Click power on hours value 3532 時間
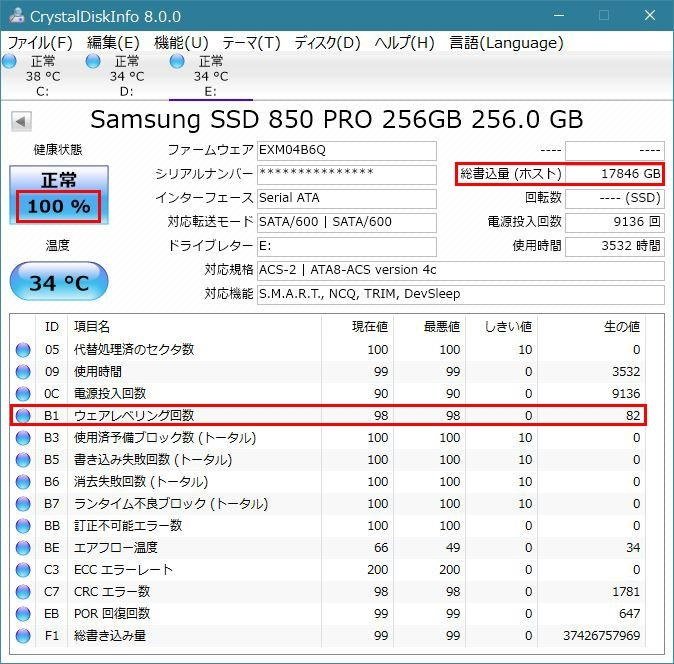Viewport: 674px width, 664px height. [615, 247]
